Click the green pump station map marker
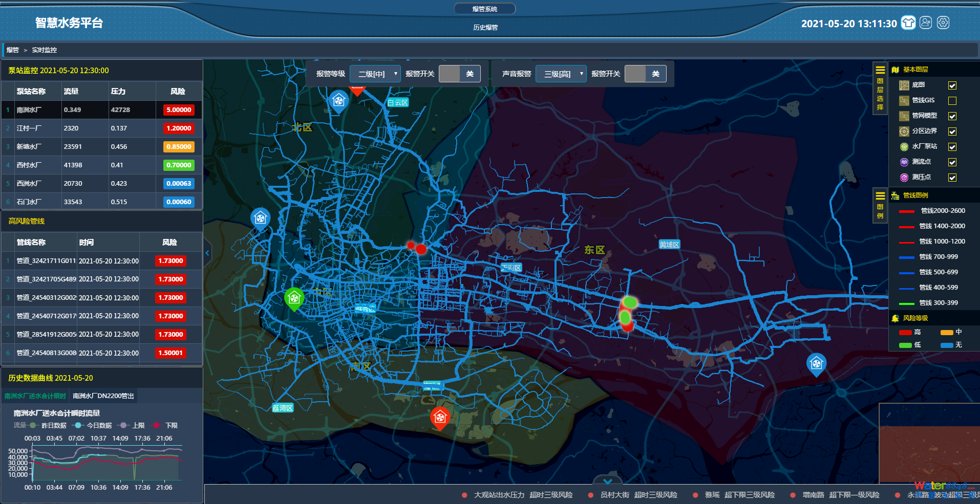This screenshot has width=980, height=504. pos(294,298)
